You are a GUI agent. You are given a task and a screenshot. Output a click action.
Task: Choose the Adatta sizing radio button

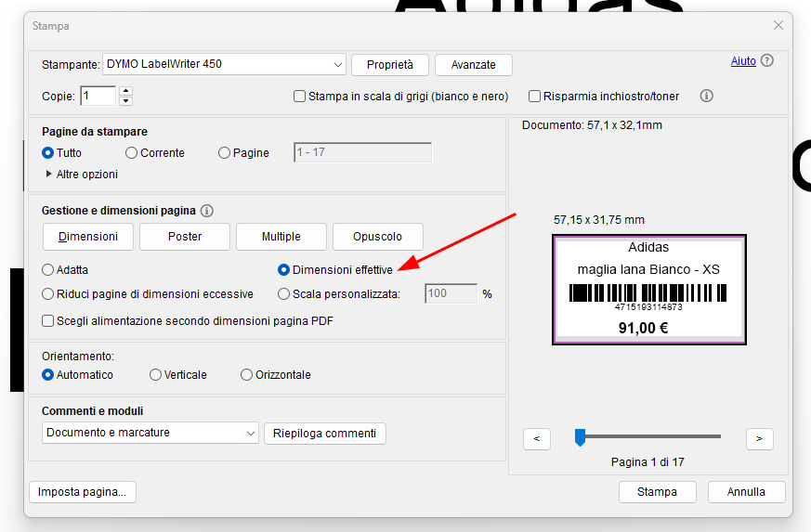[x=48, y=270]
